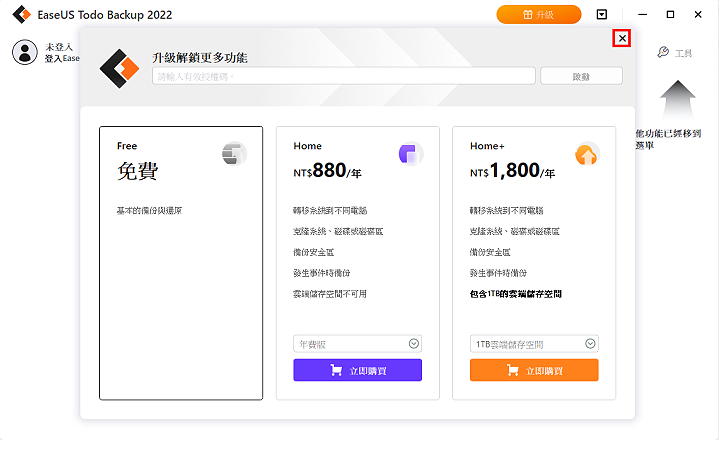This screenshot has height=449, width=720.
Task: Click the 升級解鎖更多功能 heading
Action: click(200, 58)
